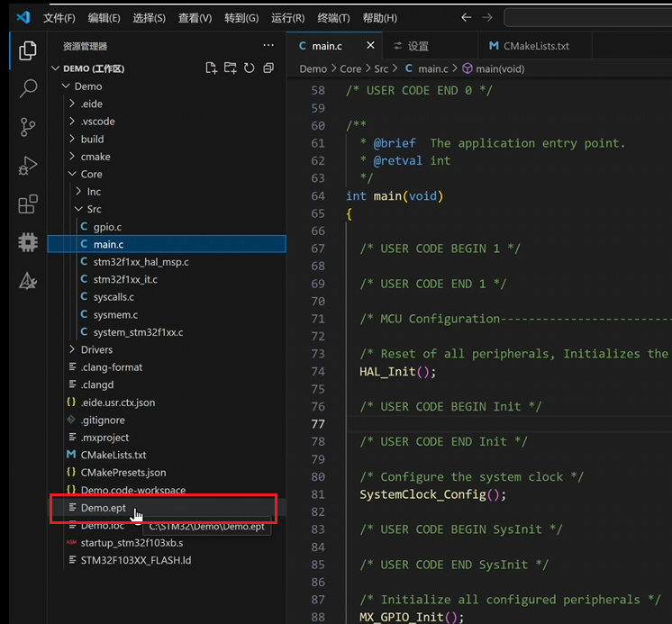
Task: Open .clang-format file
Action: 112,367
